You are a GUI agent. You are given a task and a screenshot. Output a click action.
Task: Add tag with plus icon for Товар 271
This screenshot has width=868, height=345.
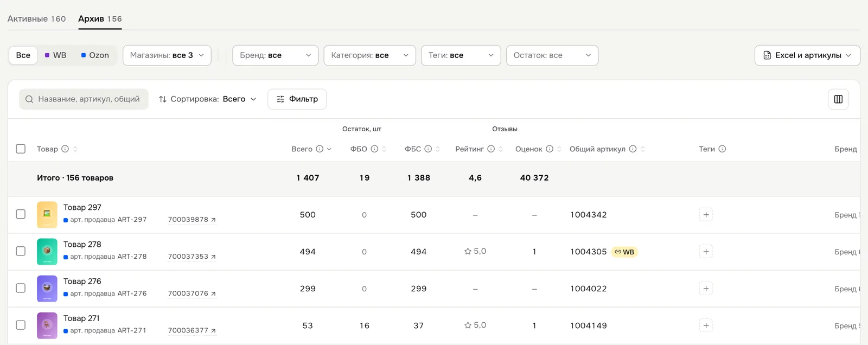click(706, 325)
